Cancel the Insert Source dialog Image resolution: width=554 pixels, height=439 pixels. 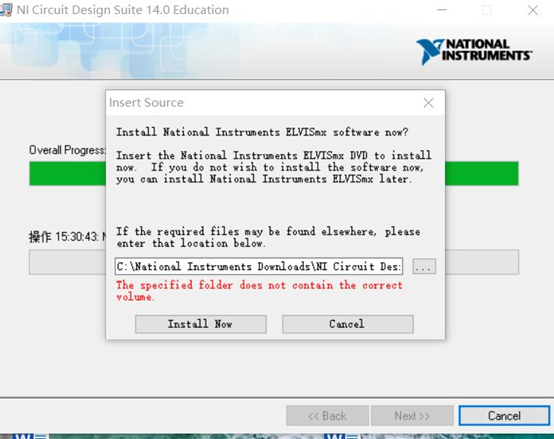click(348, 324)
